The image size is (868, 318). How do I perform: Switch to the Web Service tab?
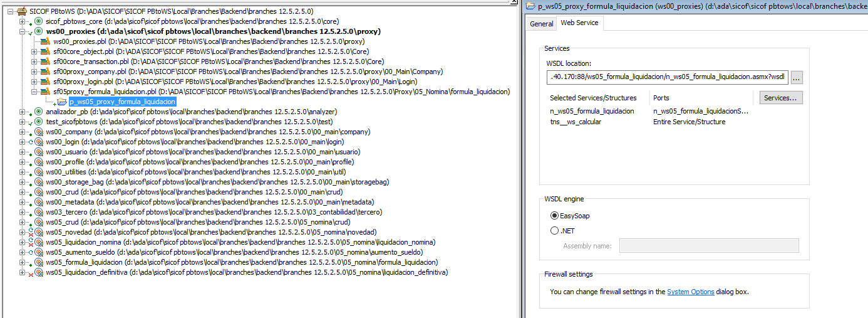click(x=579, y=23)
